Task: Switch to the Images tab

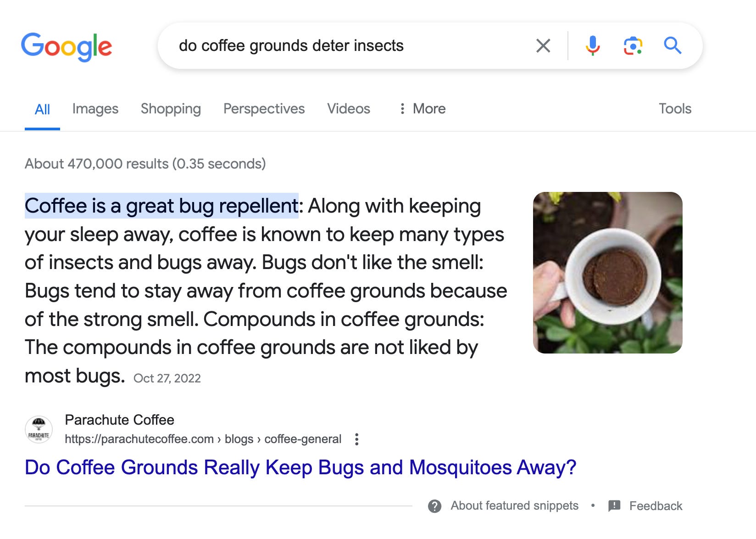Action: (x=95, y=109)
